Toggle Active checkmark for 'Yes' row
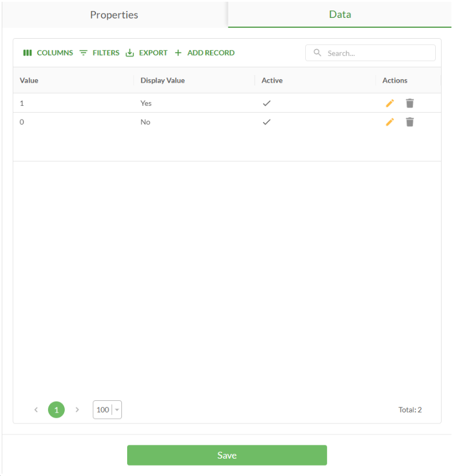 coord(266,103)
